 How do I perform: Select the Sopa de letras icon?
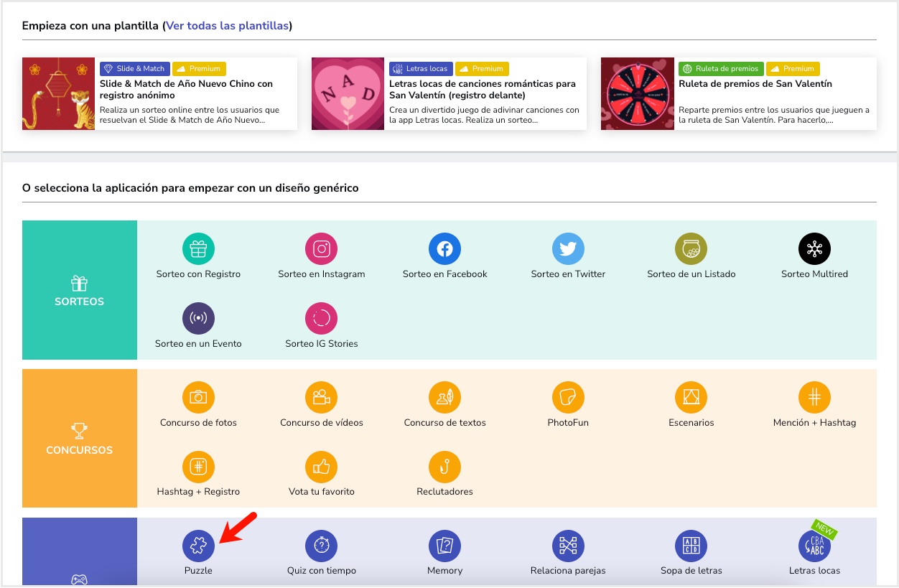click(x=691, y=546)
